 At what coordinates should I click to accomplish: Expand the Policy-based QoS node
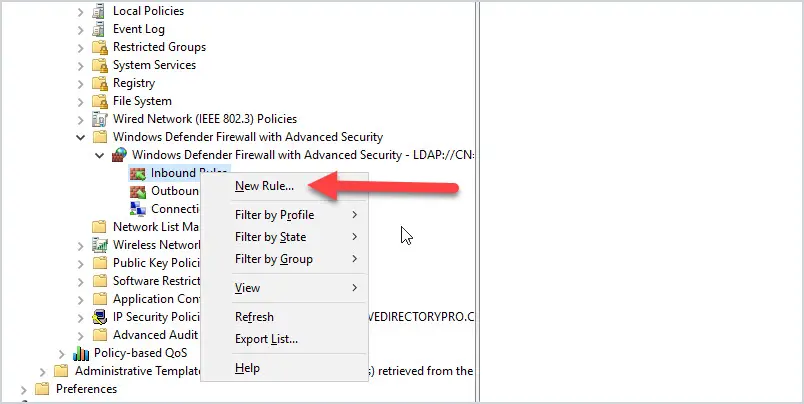(x=62, y=353)
